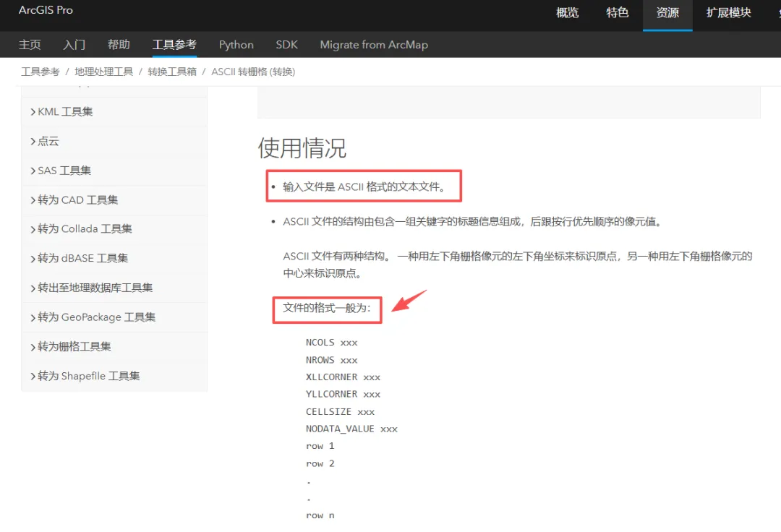This screenshot has height=532, width=781.
Task: Expand chevron beside 点云
Action: click(x=33, y=142)
